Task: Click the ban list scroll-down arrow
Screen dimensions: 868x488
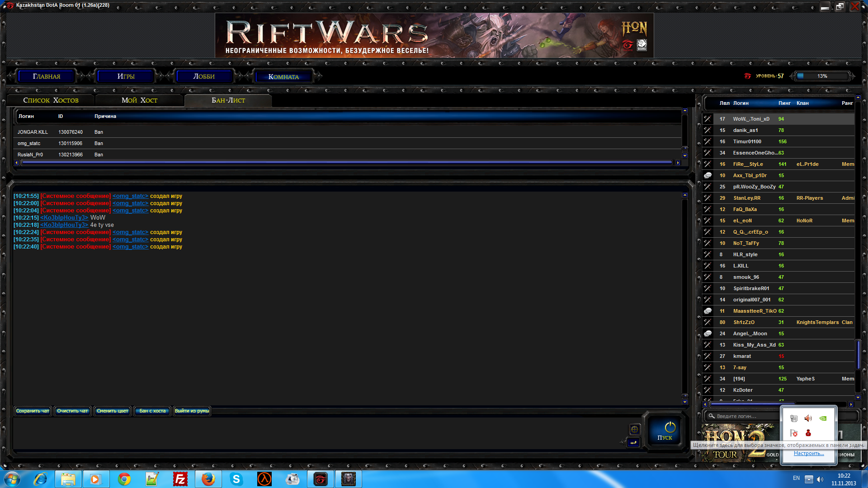Action: 685,155
